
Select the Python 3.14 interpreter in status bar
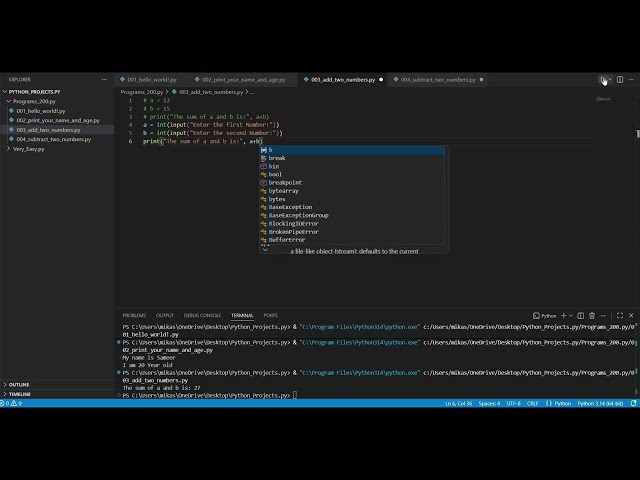[600, 403]
